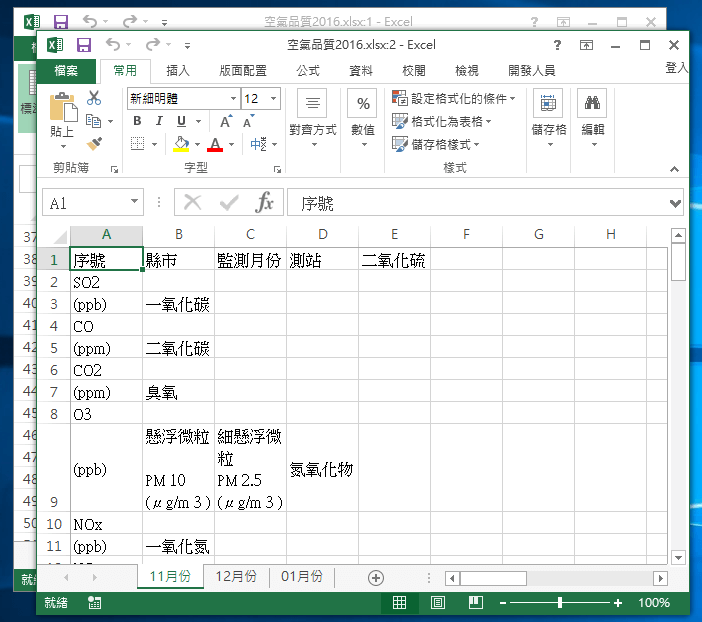Click the Copy icon
This screenshot has width=702, height=622.
tap(94, 120)
